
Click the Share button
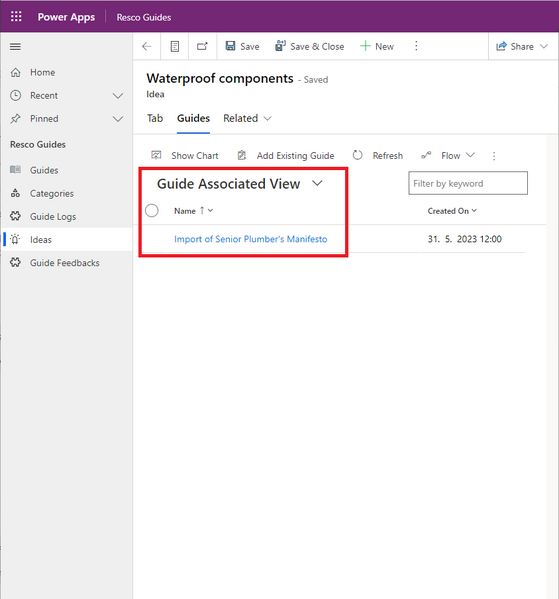point(515,47)
